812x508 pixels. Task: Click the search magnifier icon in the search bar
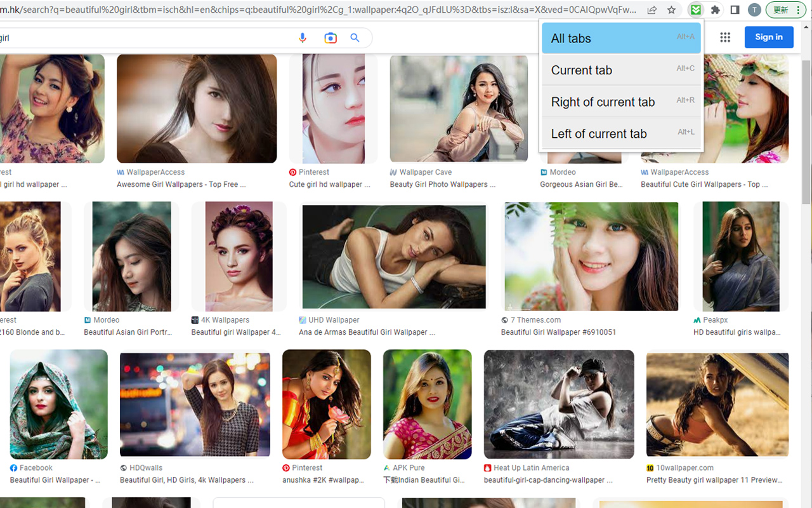(355, 37)
